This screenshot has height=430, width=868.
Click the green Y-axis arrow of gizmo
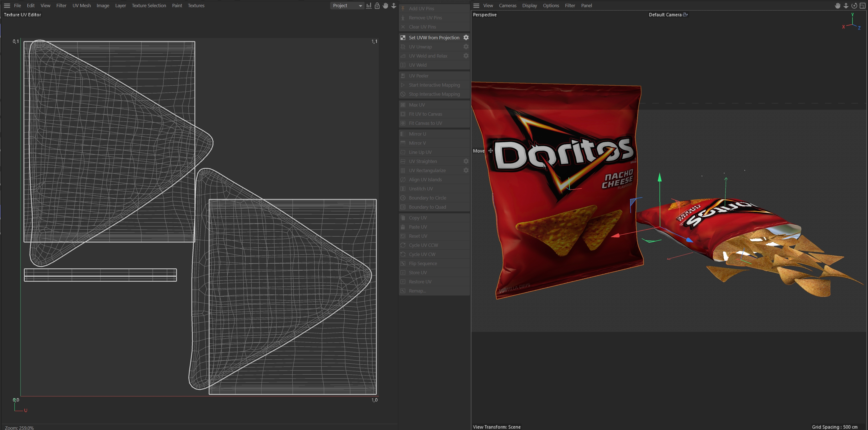[x=660, y=178]
